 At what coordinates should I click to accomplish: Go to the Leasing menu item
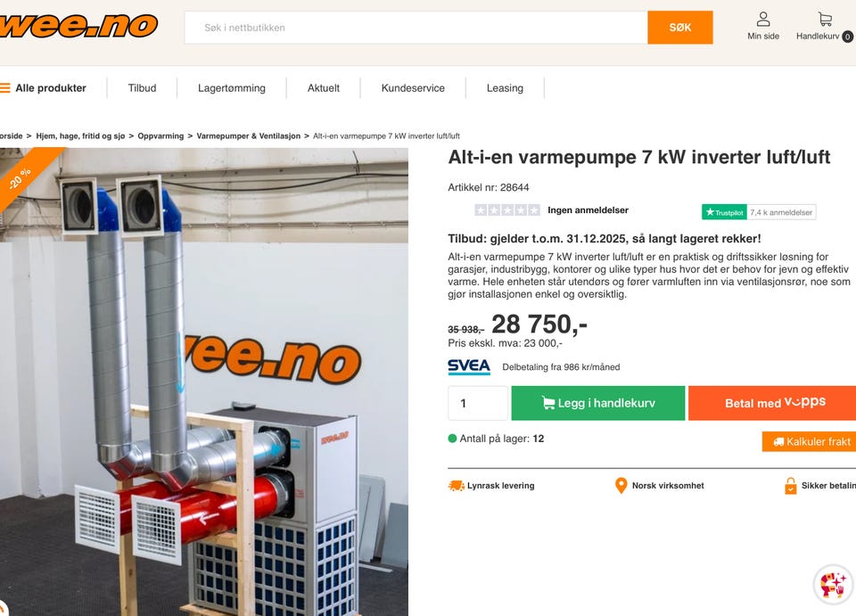click(x=505, y=88)
